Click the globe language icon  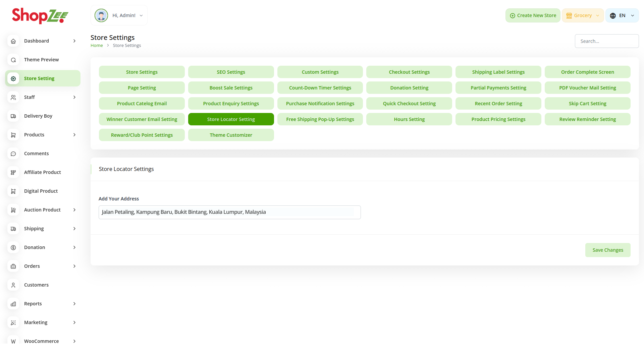[613, 16]
